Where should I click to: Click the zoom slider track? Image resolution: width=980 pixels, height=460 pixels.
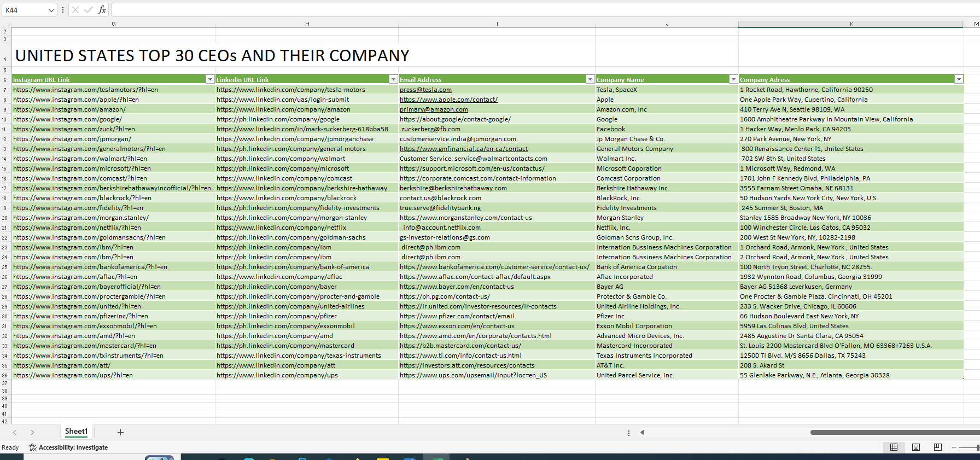point(969,447)
